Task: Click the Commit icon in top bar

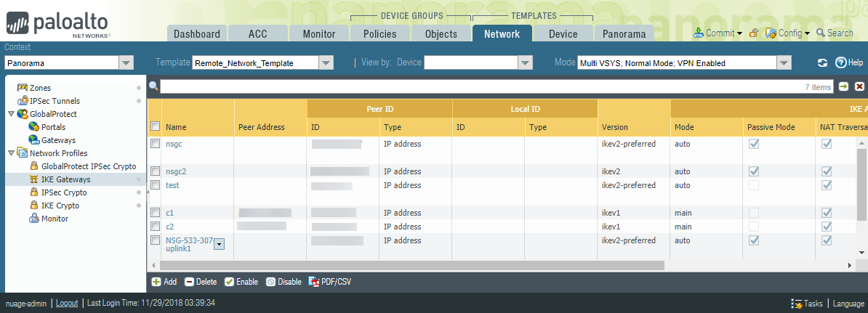Action: pos(699,33)
